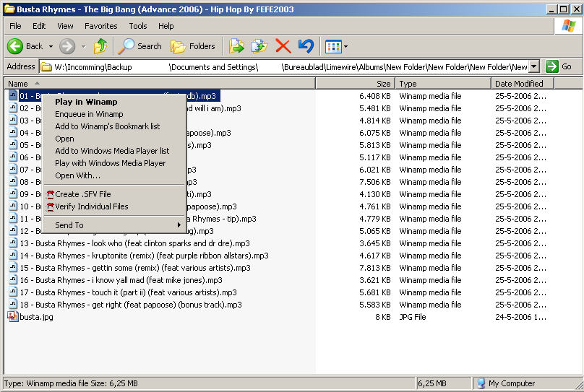The width and height of the screenshot is (584, 392).
Task: Click Open in the context menu
Action: click(x=114, y=139)
